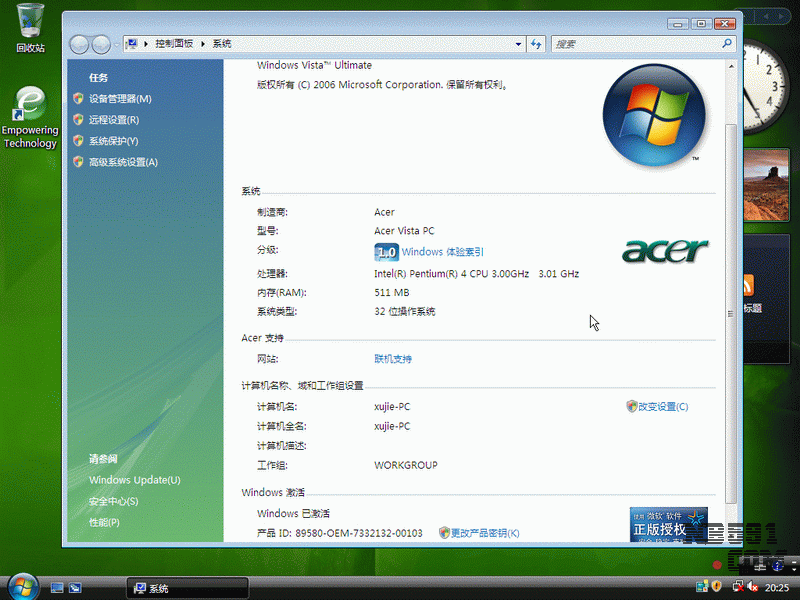Expand the arrow after 系统 in breadcrumb
800x600 pixels.
coord(239,44)
